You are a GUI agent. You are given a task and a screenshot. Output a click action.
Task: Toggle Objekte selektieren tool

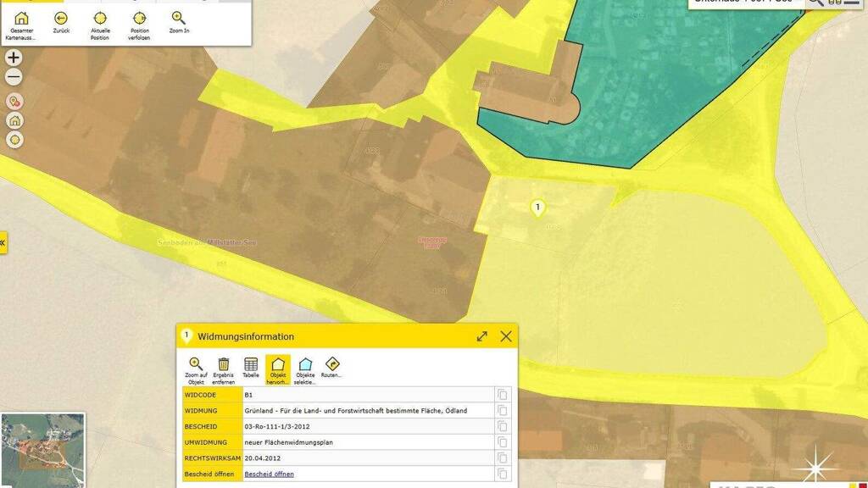click(x=305, y=364)
